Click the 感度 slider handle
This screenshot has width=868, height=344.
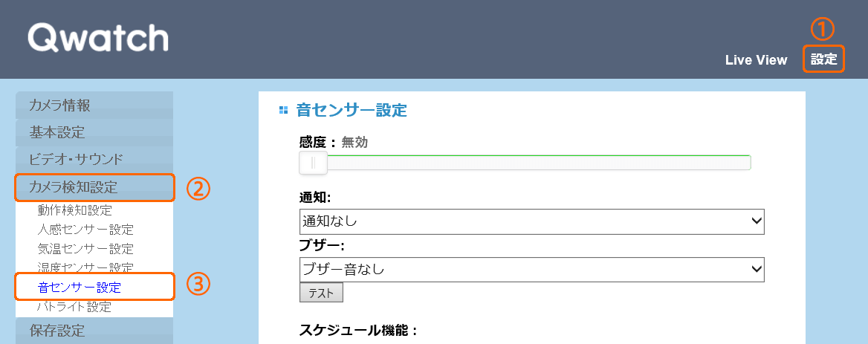click(x=313, y=163)
